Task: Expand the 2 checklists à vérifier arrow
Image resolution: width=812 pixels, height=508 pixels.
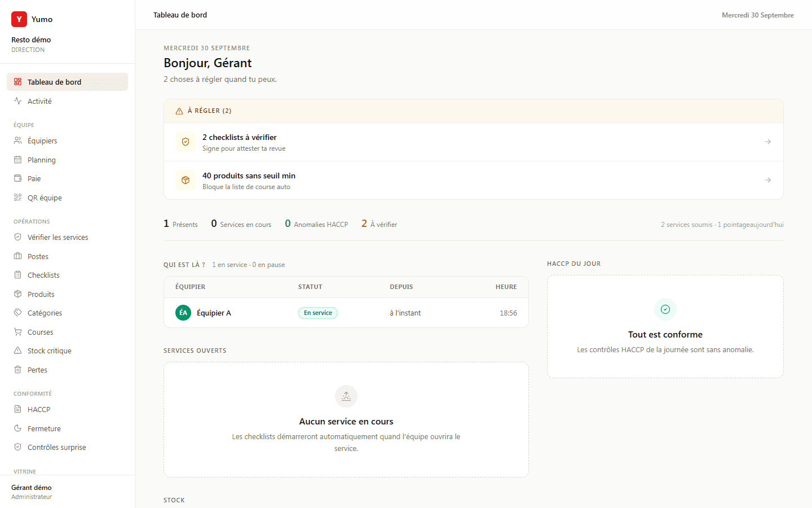Action: (768, 142)
